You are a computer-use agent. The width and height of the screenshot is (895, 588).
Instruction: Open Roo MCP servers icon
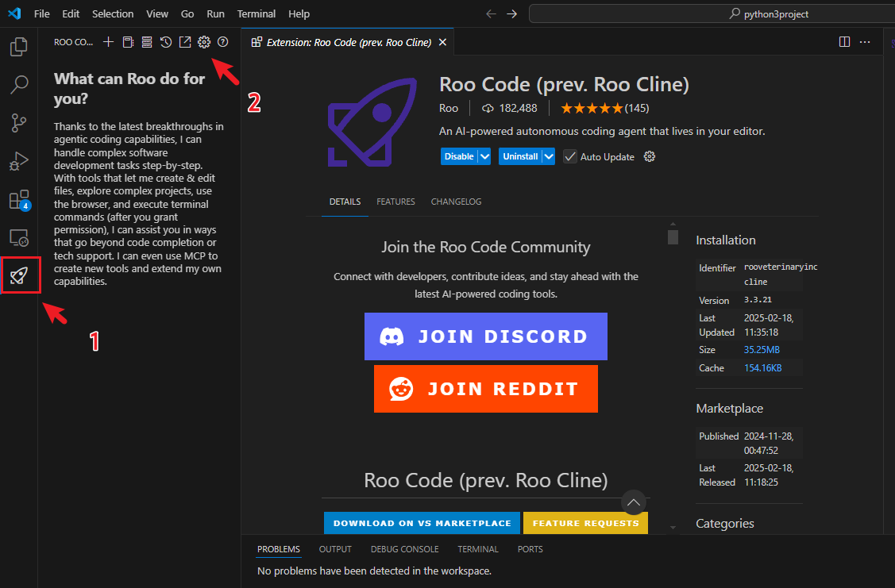[147, 41]
